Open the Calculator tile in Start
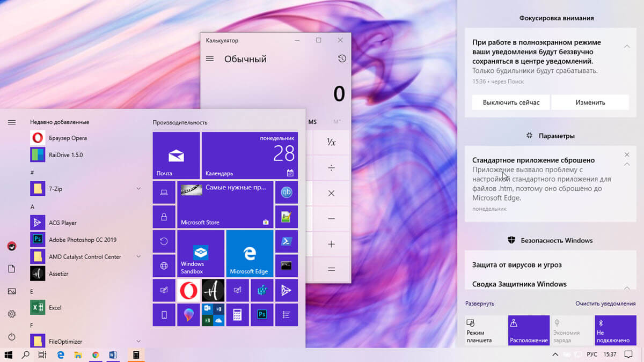The image size is (644, 362). 237,315
